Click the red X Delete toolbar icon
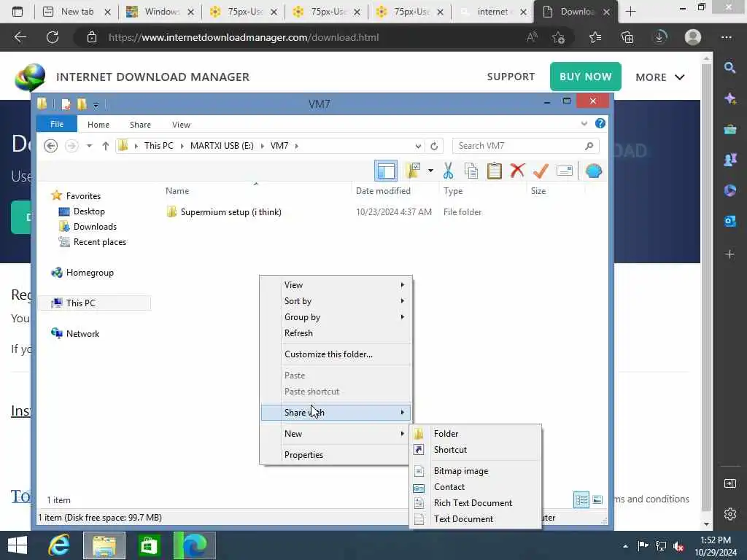The width and height of the screenshot is (747, 560). pos(517,171)
